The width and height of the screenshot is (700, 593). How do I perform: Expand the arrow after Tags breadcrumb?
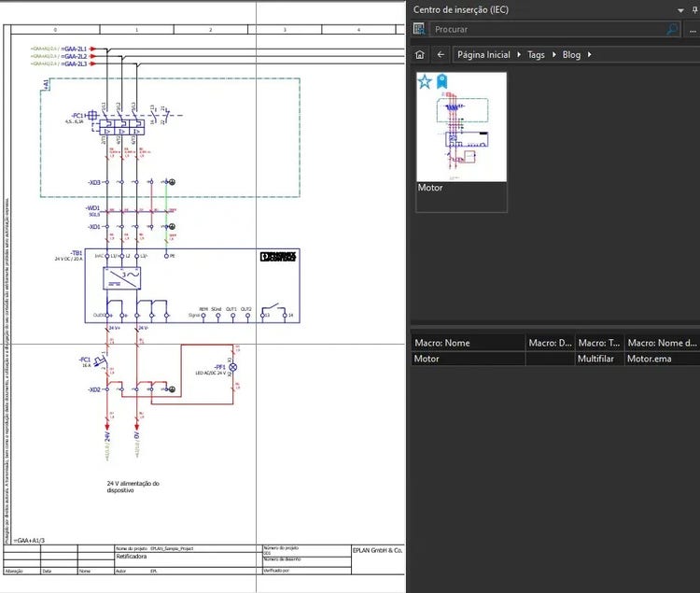tap(553, 54)
